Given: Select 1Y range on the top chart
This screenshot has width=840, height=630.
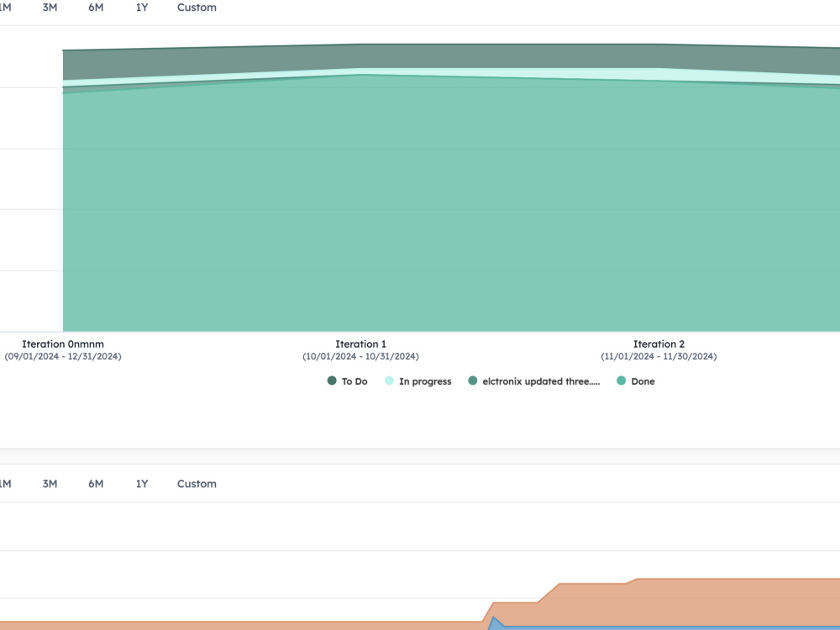Looking at the screenshot, I should (142, 8).
